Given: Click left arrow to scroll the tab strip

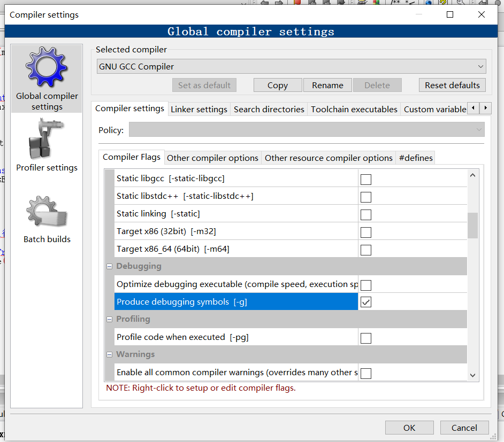Looking at the screenshot, I should point(473,108).
